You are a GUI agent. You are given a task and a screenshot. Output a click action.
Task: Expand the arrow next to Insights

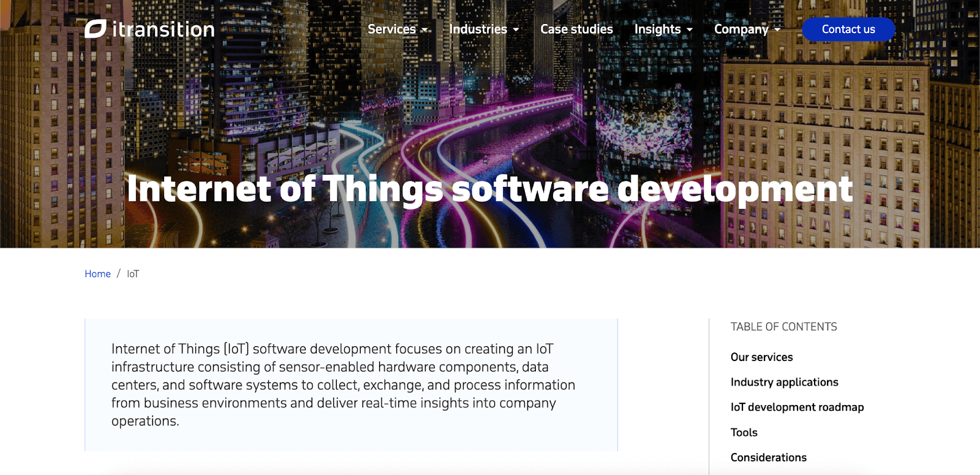coord(690,30)
